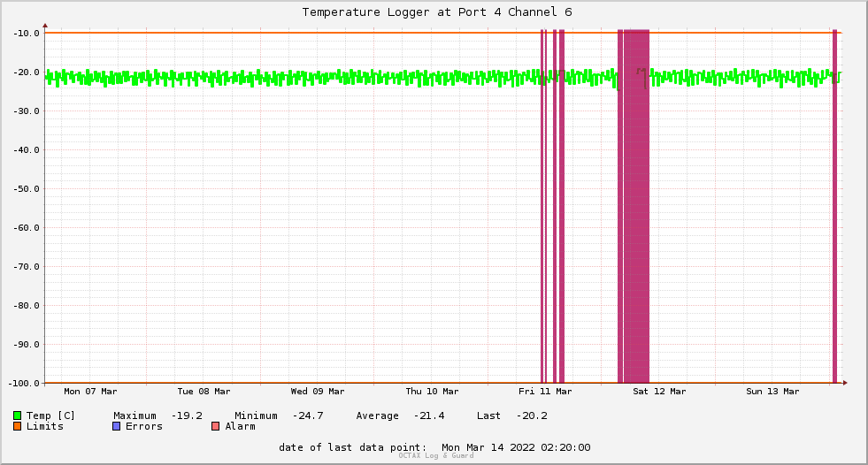
Task: Click the -10.0 y-axis label
Action: [26, 34]
